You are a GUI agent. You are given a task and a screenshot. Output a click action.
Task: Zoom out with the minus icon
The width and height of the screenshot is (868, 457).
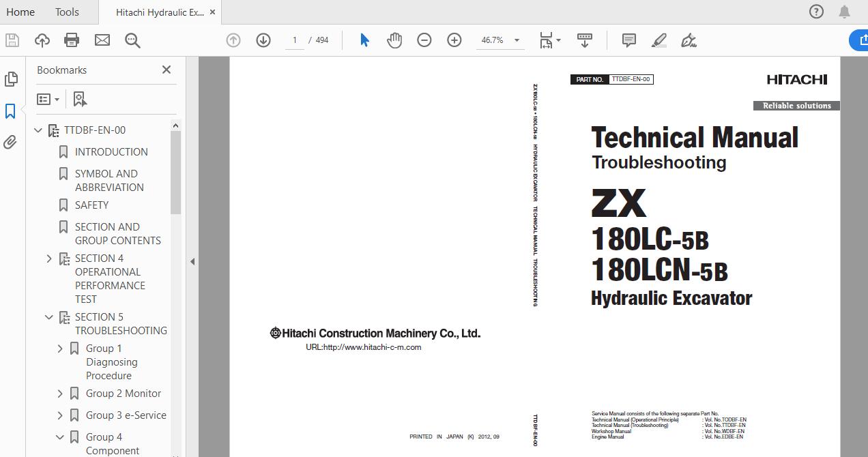[x=424, y=40]
